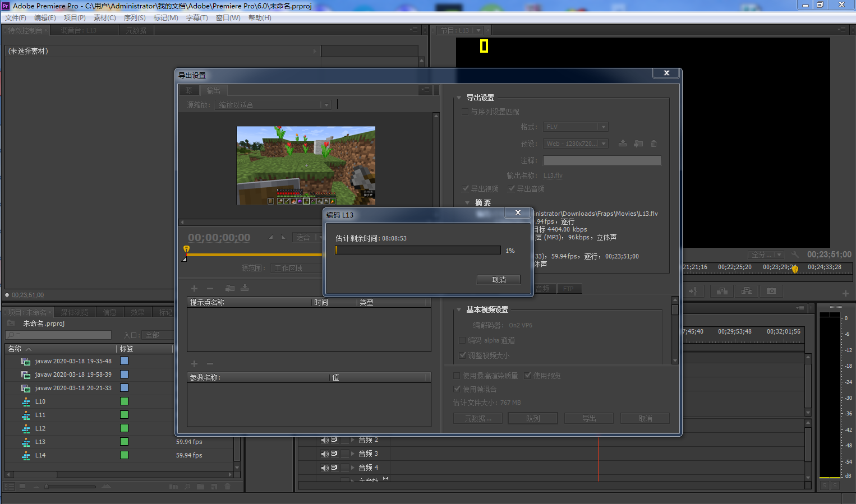Click the encoding progress bar
The height and width of the screenshot is (504, 856).
click(418, 250)
